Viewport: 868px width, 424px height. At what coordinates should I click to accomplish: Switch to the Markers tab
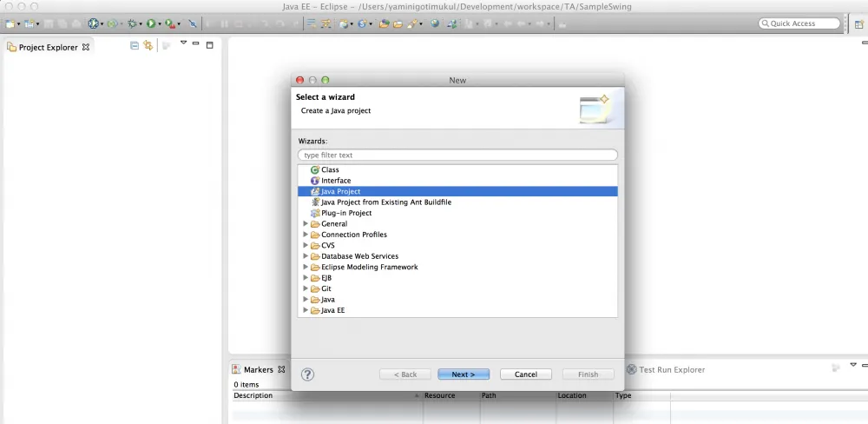[258, 370]
